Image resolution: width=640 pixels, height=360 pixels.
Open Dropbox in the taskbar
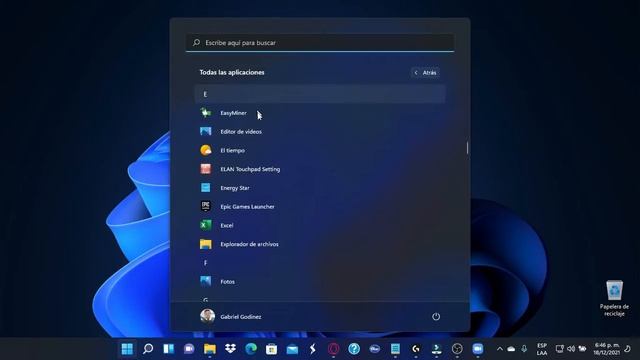[x=230, y=349]
